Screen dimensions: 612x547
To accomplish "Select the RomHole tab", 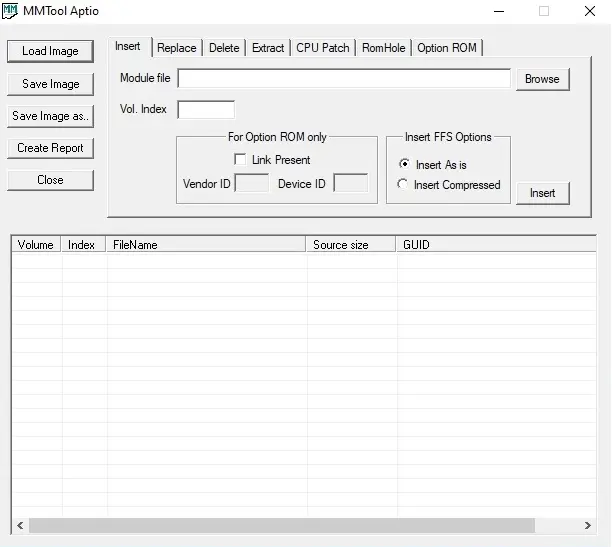I will point(384,48).
